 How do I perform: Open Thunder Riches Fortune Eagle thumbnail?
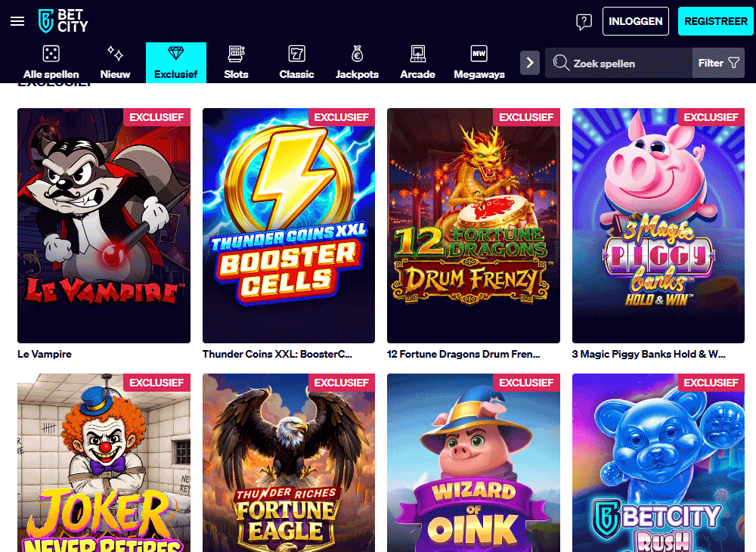click(289, 463)
